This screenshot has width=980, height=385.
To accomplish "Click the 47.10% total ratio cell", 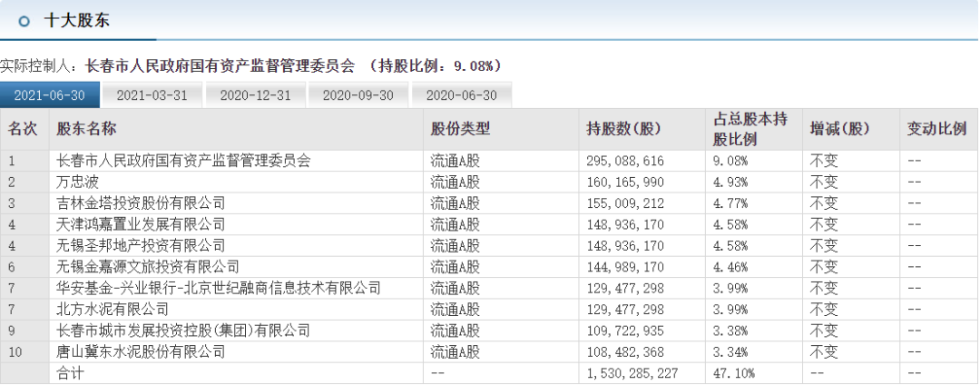I will (x=734, y=374).
